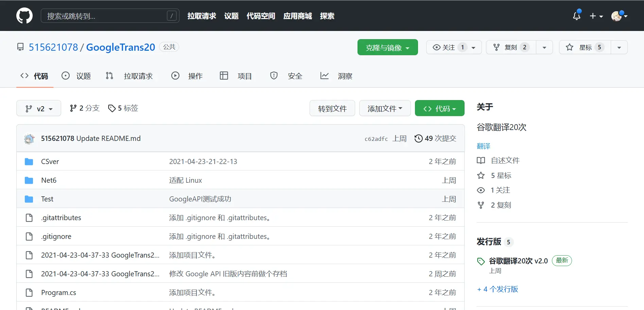Switch to the 安全 security tab
The image size is (644, 310).
click(x=286, y=76)
